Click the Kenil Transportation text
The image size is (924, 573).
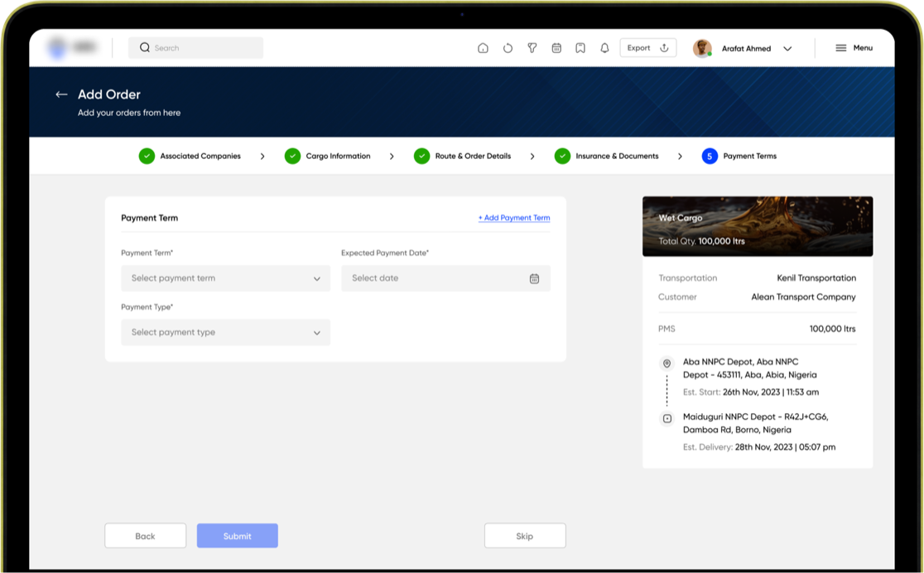(816, 277)
